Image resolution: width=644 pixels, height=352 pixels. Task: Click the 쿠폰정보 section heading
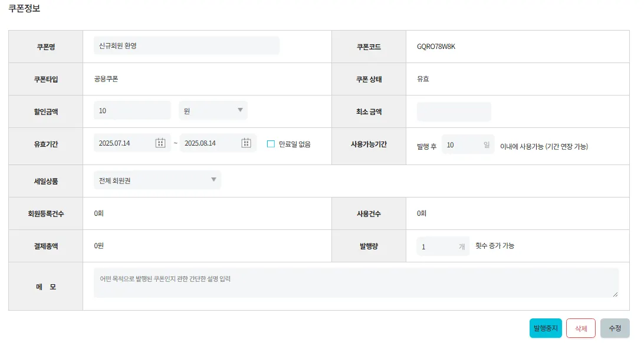click(x=24, y=9)
